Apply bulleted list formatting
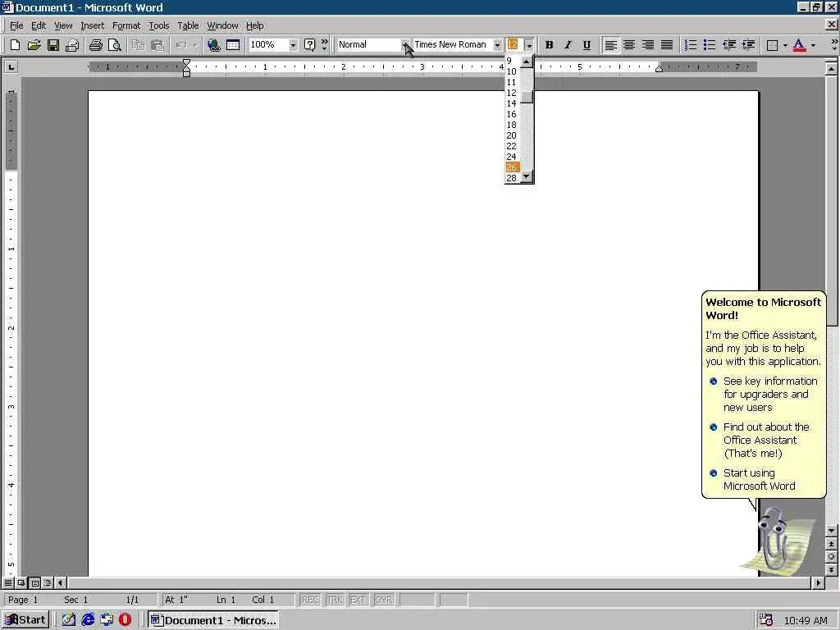This screenshot has width=840, height=630. [x=710, y=45]
